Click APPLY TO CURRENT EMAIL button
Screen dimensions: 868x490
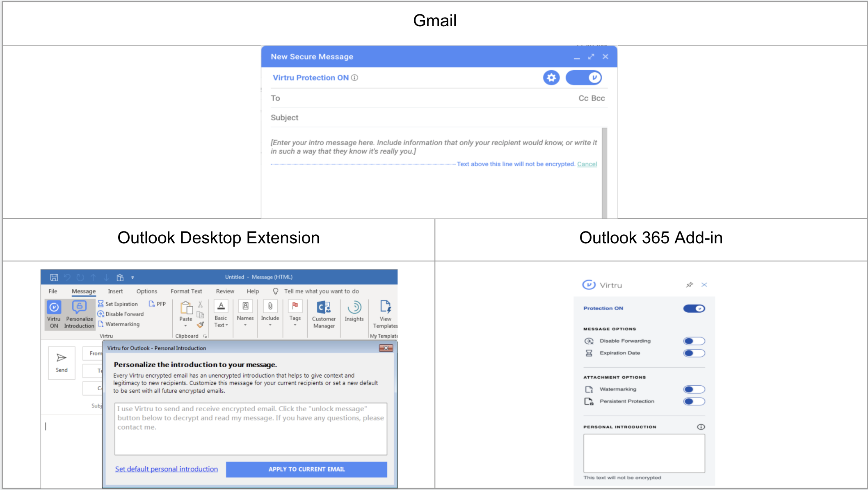point(306,469)
